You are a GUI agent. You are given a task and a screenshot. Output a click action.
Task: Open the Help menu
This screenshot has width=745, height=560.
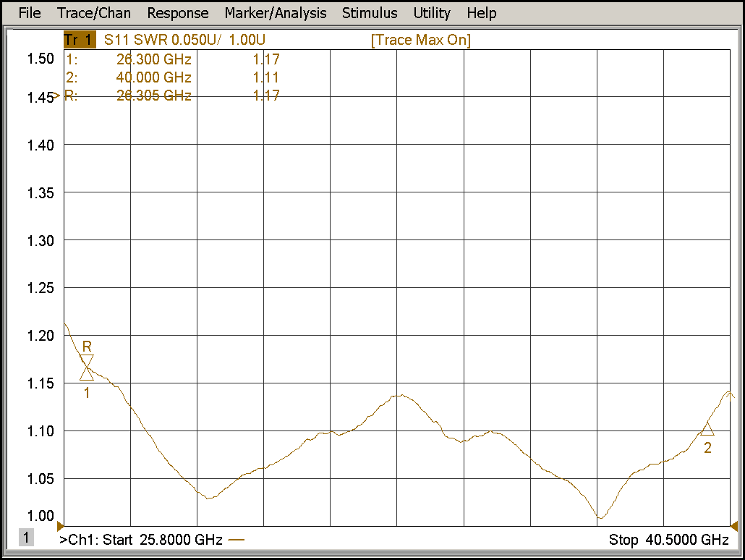[x=482, y=13]
